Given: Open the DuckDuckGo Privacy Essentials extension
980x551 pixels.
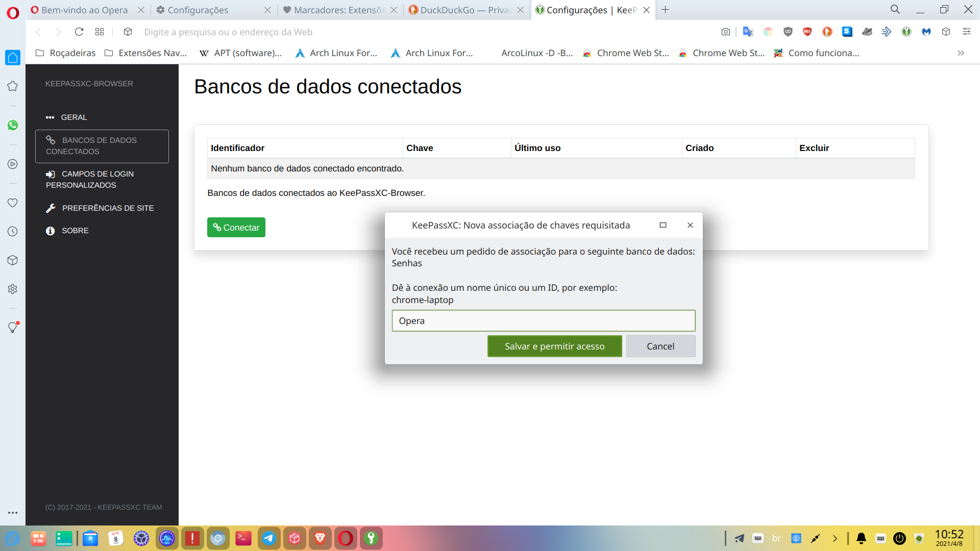Looking at the screenshot, I should [x=827, y=32].
